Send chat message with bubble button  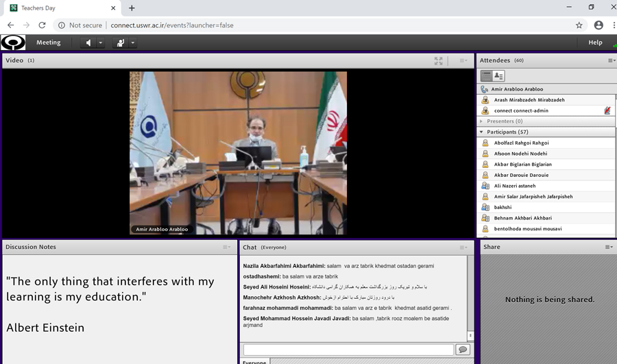[463, 350]
